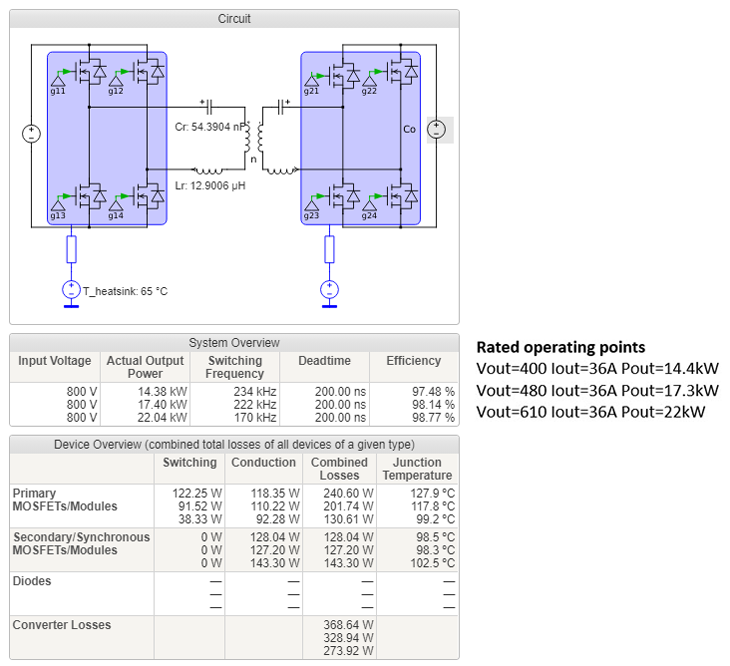The width and height of the screenshot is (730, 666).
Task: Click the 368.64 W converter losses value
Action: pos(348,625)
